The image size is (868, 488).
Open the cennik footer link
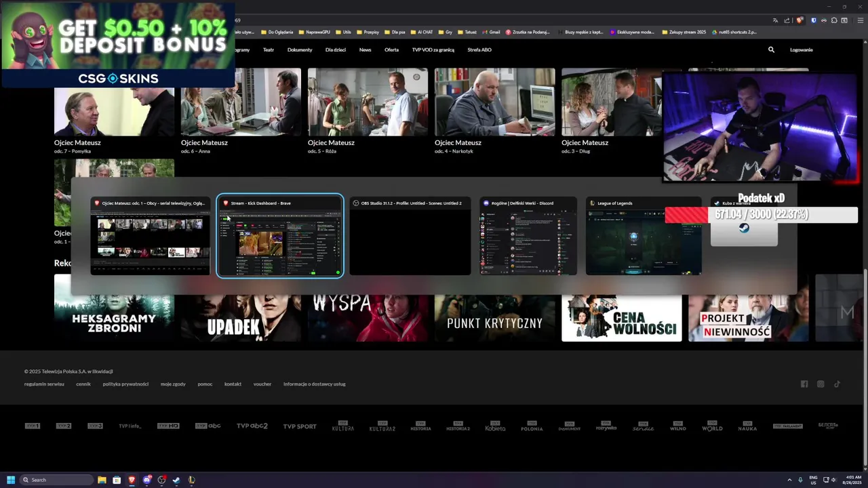(x=83, y=384)
